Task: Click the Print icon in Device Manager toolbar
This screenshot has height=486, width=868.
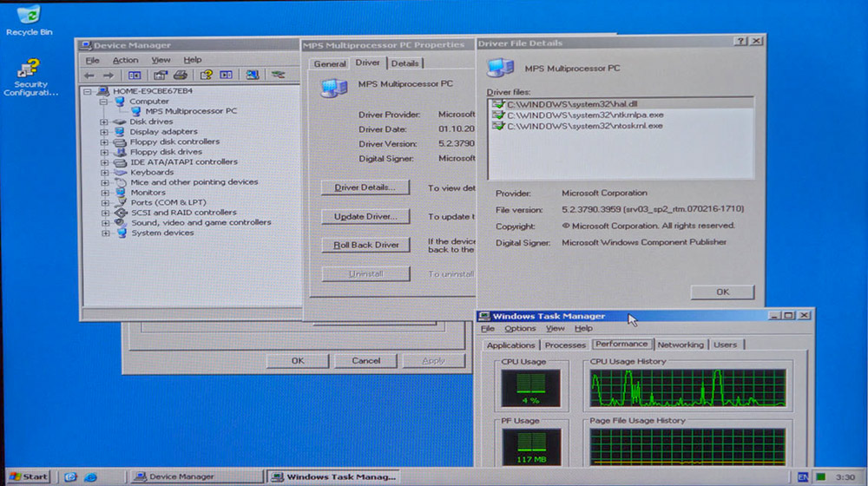Action: pos(180,76)
